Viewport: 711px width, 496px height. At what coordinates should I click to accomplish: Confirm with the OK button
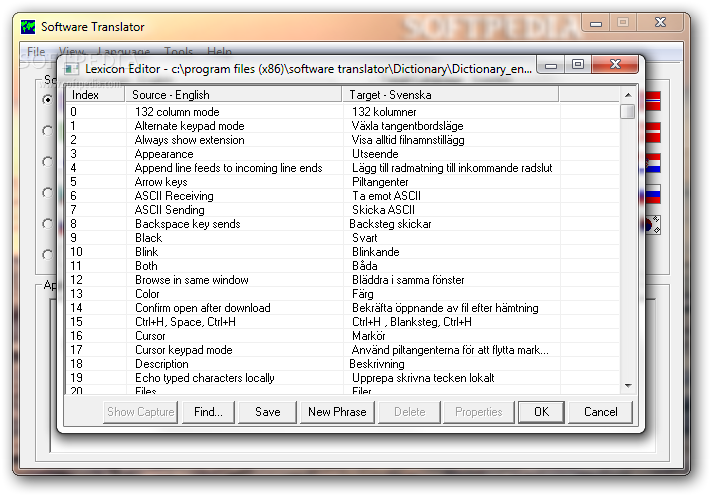click(x=541, y=412)
